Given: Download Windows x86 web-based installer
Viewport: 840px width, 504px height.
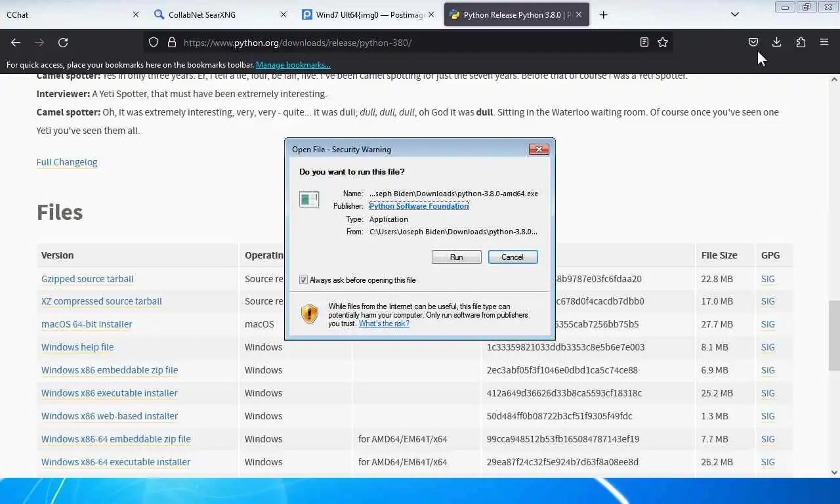Looking at the screenshot, I should [x=110, y=416].
